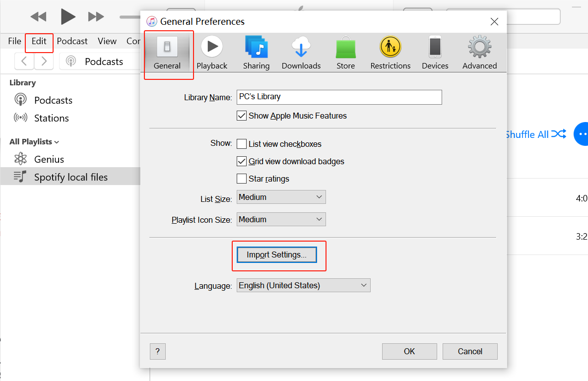Enable List view checkboxes option
This screenshot has height=381, width=588.
[x=242, y=144]
